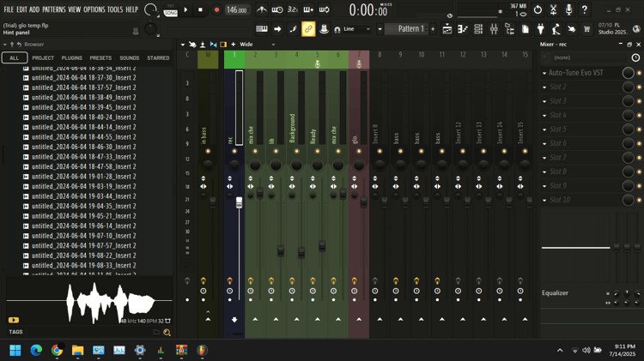Show the mixer window icon
The width and height of the screenshot is (644, 361).
[x=494, y=28]
